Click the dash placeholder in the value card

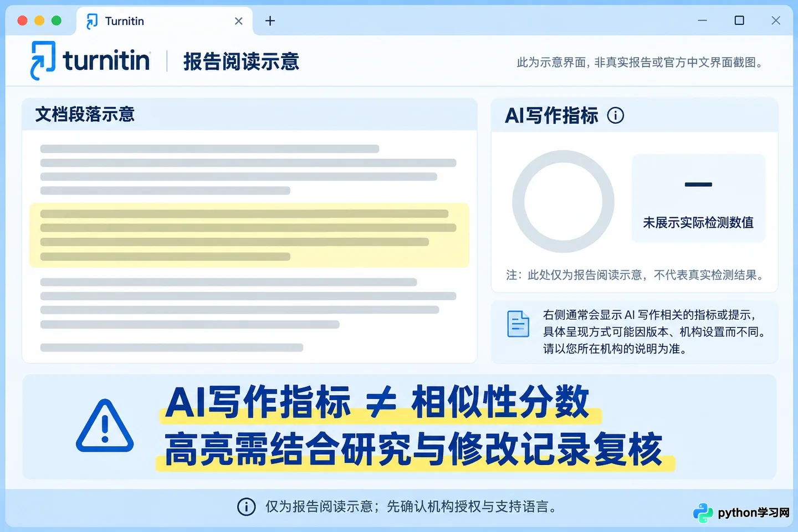(x=698, y=185)
